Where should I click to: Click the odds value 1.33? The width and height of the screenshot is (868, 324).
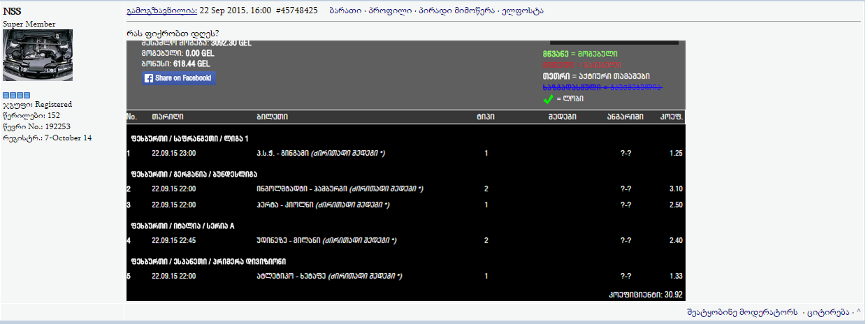pyautogui.click(x=675, y=276)
